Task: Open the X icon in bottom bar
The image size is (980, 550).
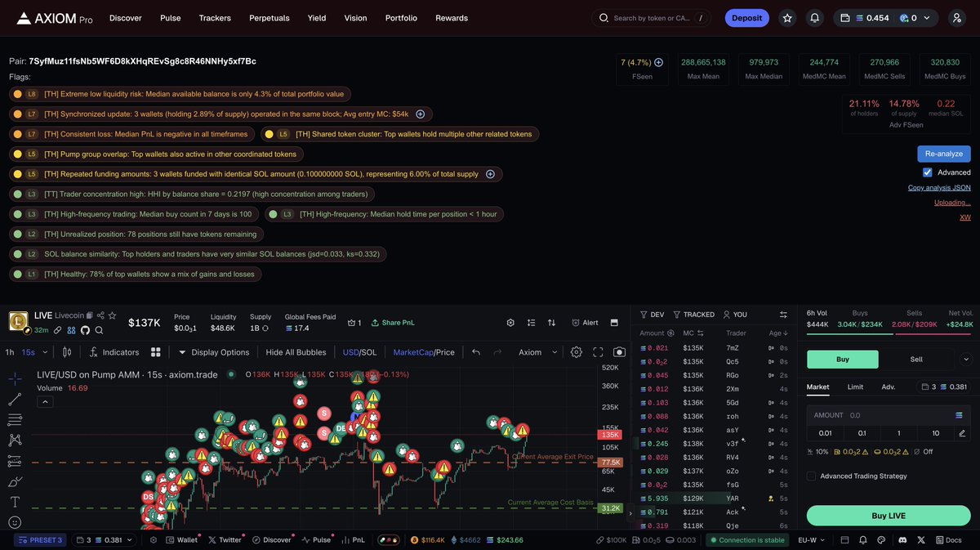Action: pyautogui.click(x=921, y=540)
